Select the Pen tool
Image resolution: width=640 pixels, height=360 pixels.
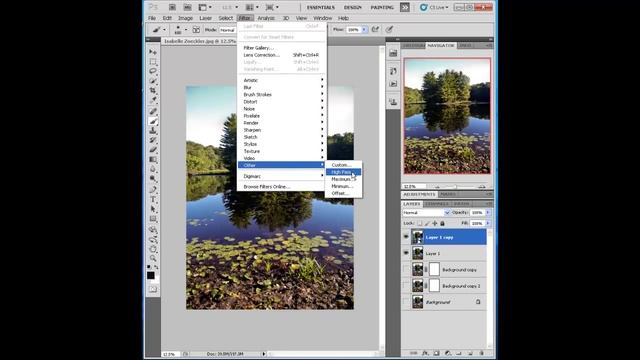point(153,190)
